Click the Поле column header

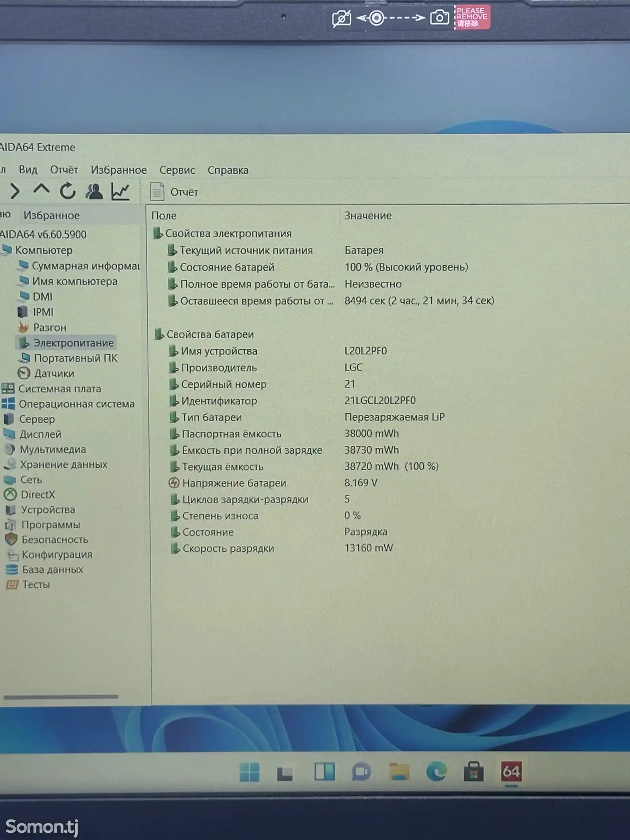[x=164, y=216]
